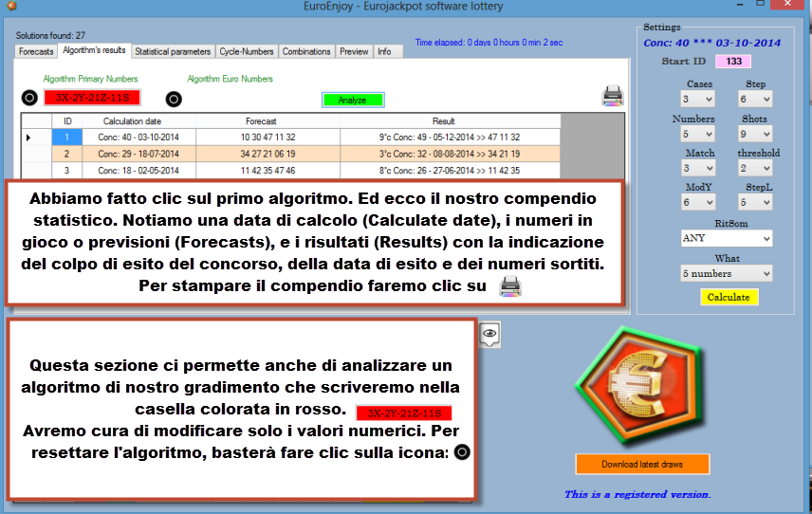Click cell 'Conc: 18 - 02-05-2014'
This screenshot has width=812, height=514.
pyautogui.click(x=138, y=171)
